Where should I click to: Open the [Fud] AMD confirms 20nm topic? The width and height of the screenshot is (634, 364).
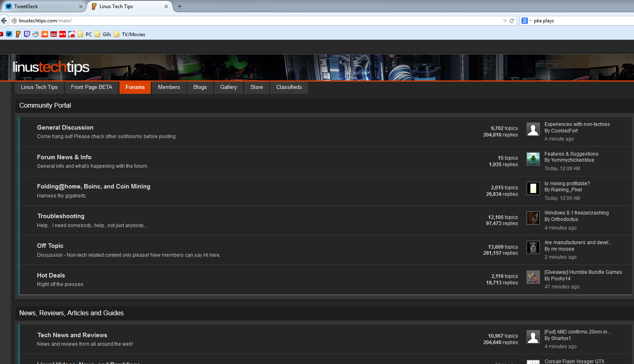click(x=578, y=332)
